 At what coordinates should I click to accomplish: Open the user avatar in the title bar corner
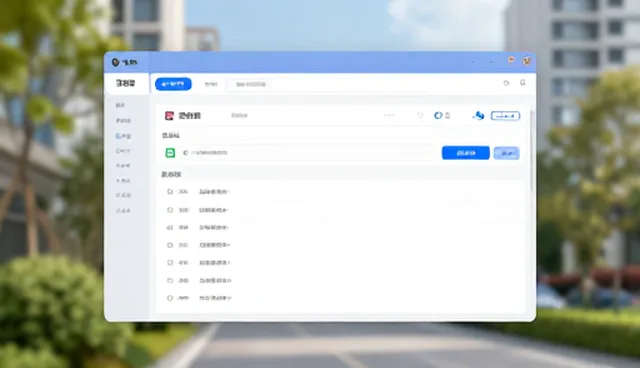click(x=527, y=61)
